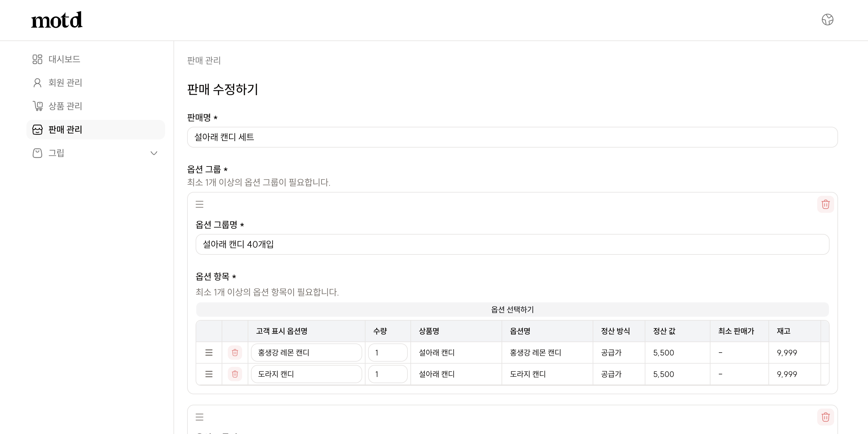Delete the first option group with the trash icon
The height and width of the screenshot is (434, 868).
click(x=825, y=204)
